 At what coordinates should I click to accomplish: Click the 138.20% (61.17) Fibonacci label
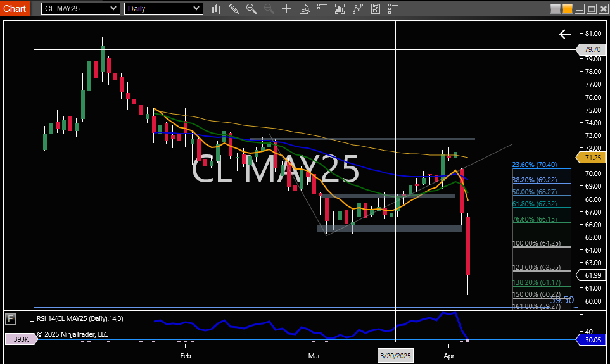(537, 282)
